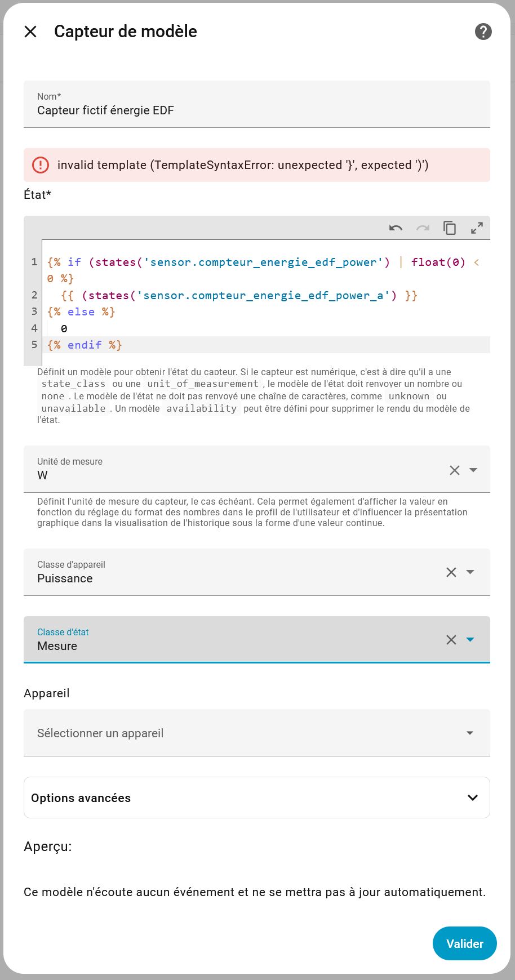Viewport: 515px width, 980px height.
Task: Expand the code editor to fullscreen
Action: (x=477, y=228)
